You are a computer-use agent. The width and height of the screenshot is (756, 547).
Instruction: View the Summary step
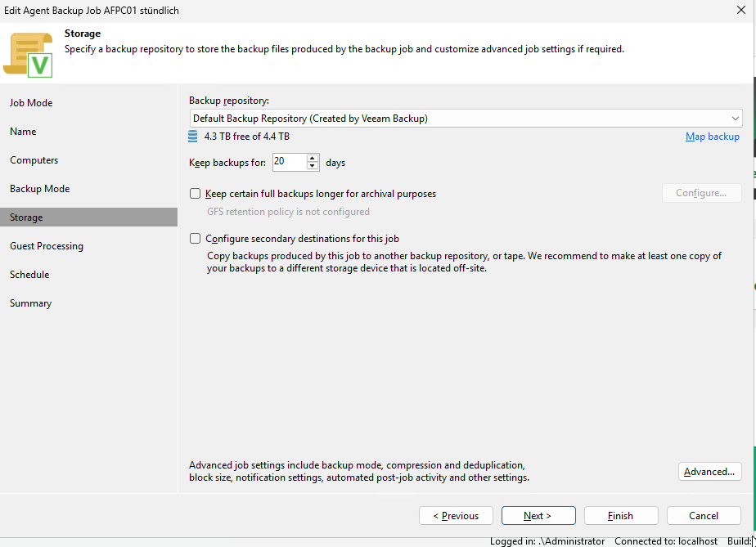31,303
